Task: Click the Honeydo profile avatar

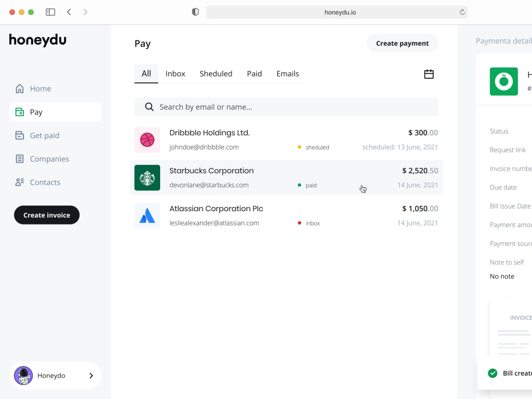Action: (23, 376)
